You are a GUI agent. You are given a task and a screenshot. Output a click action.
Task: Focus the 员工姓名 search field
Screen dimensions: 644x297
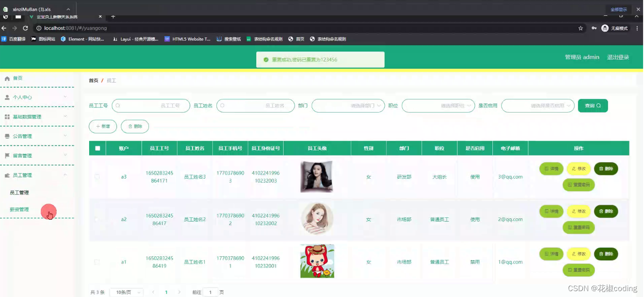coord(256,105)
